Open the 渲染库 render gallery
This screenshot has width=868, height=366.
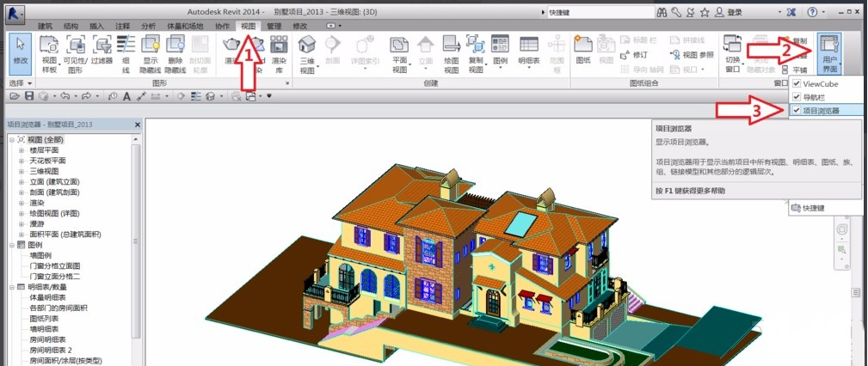279,53
